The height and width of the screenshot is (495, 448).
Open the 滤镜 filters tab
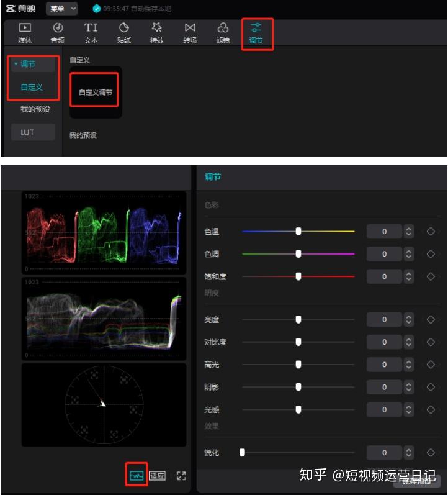(x=223, y=33)
